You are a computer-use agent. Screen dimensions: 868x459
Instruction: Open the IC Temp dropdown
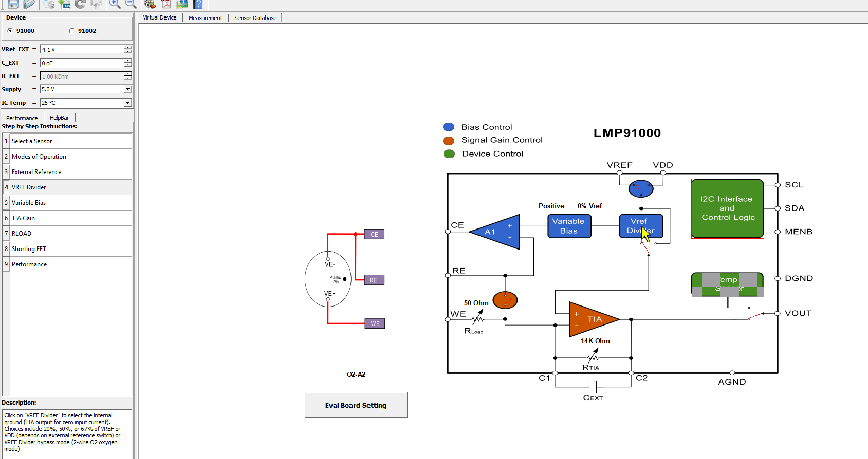click(127, 103)
